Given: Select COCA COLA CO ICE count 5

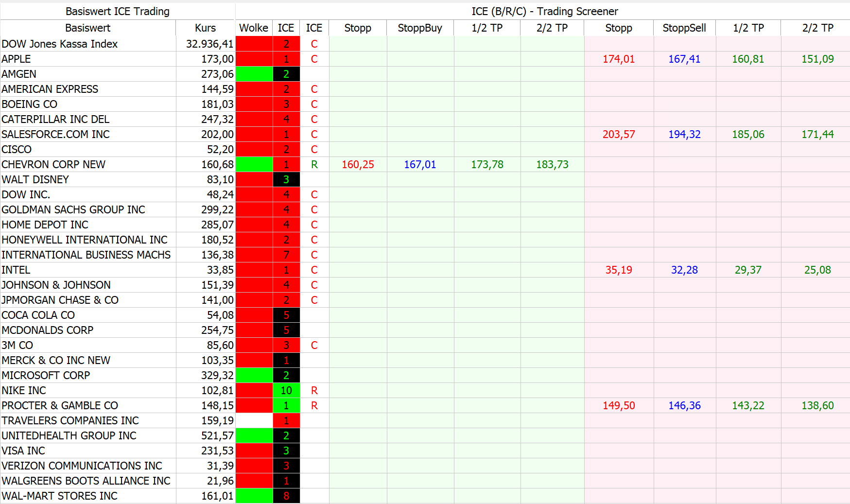Looking at the screenshot, I should tap(286, 315).
